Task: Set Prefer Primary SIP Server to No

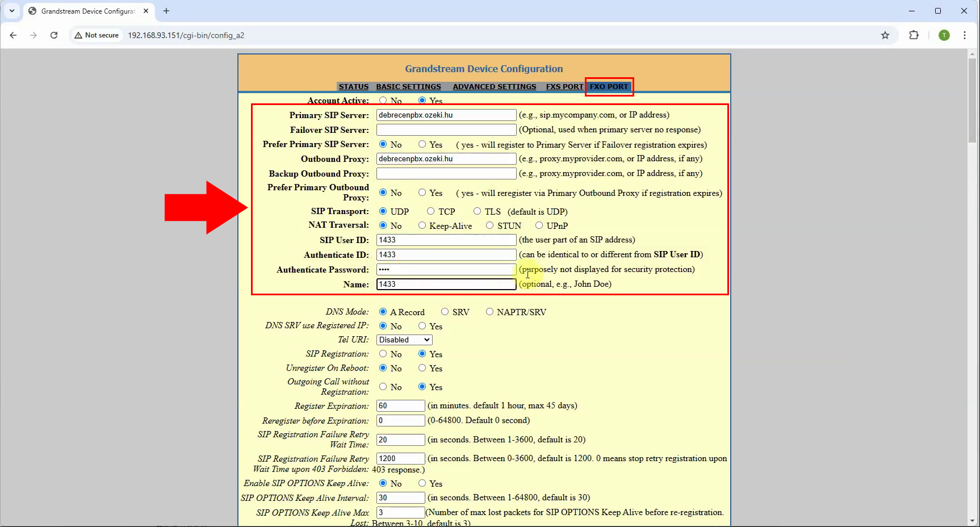Action: 383,144
